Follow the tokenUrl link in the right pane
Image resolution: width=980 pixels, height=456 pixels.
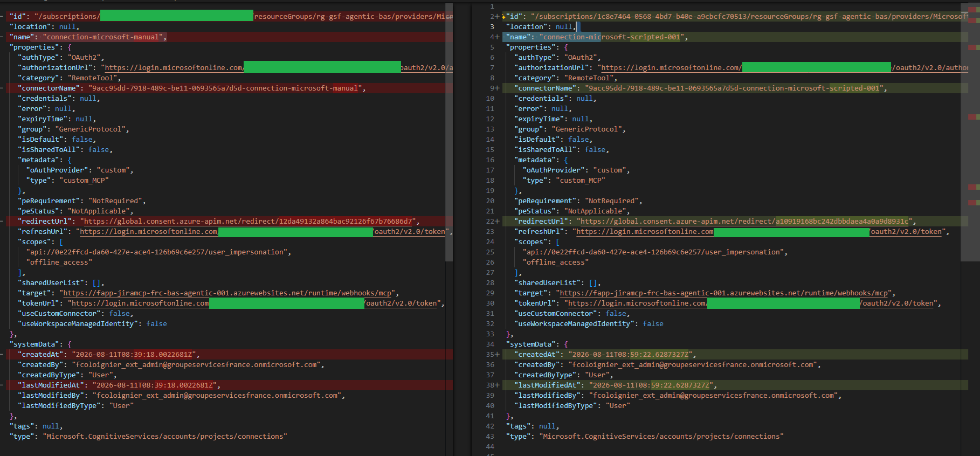[751, 303]
